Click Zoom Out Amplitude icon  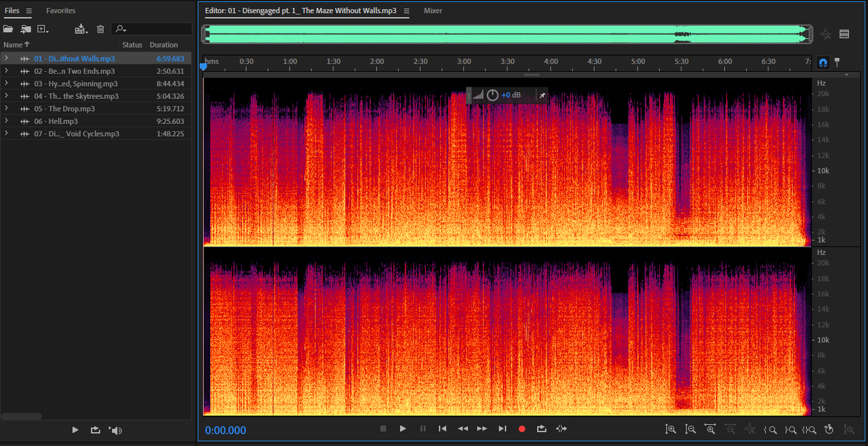click(x=690, y=429)
